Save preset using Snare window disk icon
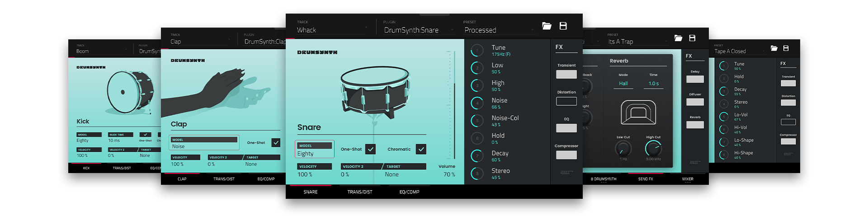This screenshot has width=868, height=216. tap(563, 26)
